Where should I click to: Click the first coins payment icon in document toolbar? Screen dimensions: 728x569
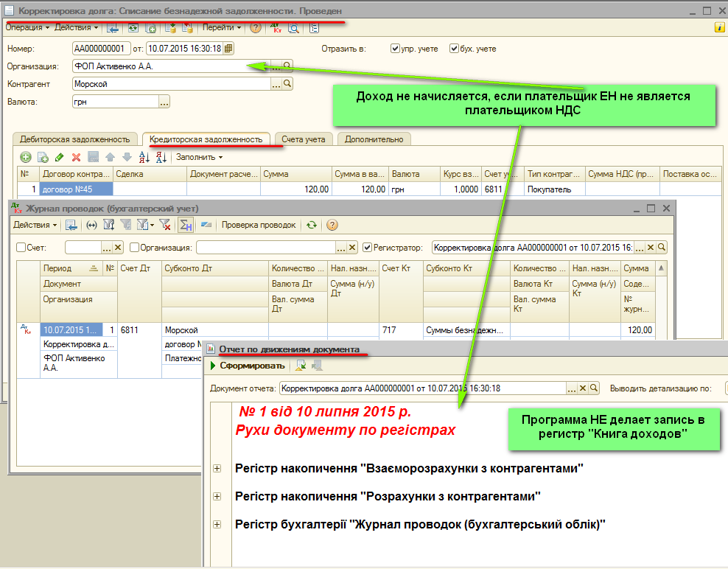[x=170, y=28]
